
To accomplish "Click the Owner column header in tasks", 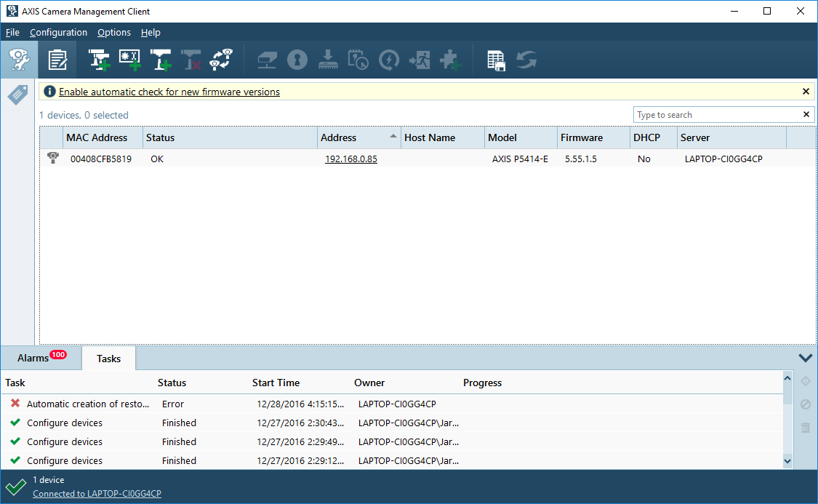I will [369, 383].
